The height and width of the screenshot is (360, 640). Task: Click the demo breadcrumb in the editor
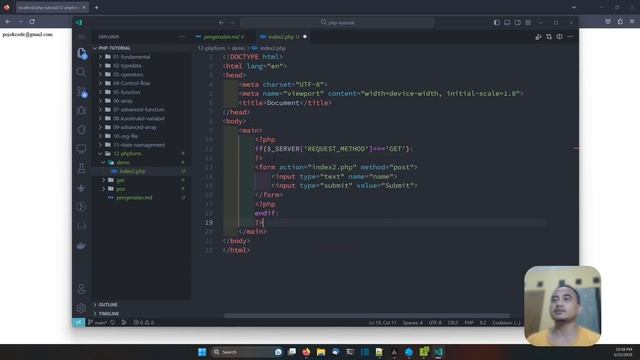tap(238, 48)
